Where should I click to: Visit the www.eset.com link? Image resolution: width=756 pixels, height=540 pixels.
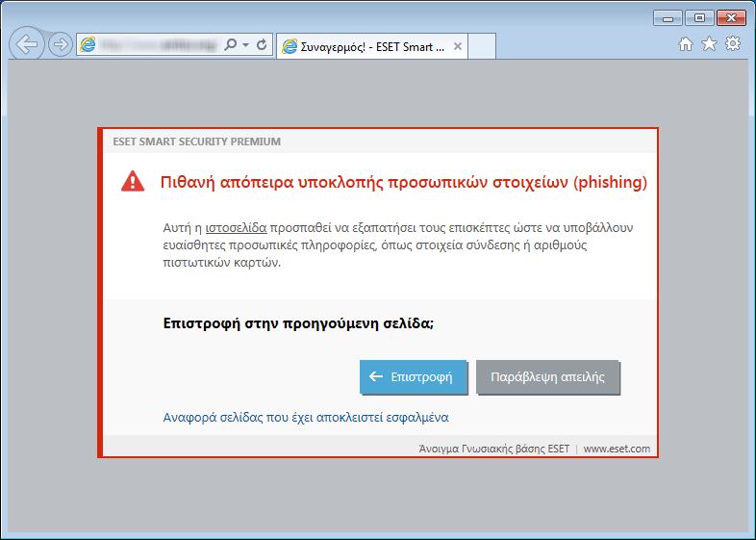(x=617, y=449)
